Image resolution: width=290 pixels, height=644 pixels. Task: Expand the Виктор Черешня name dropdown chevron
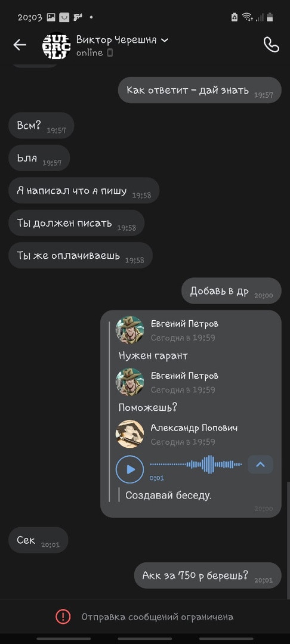click(164, 41)
